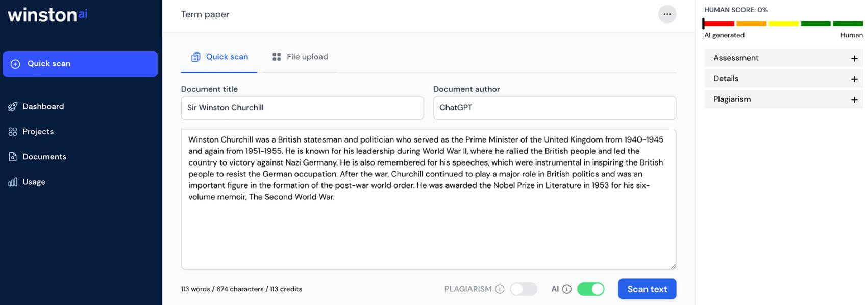Switch to the File upload tab
The width and height of the screenshot is (868, 305).
(x=300, y=57)
